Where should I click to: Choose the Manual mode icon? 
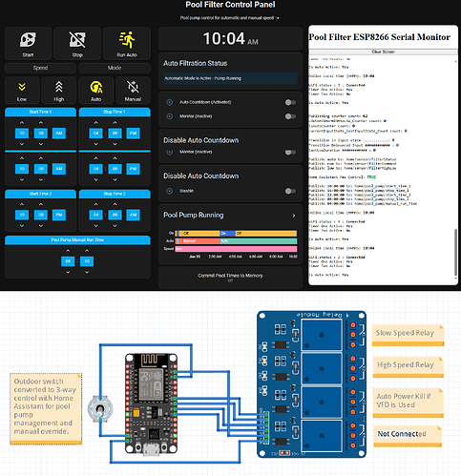click(x=133, y=87)
